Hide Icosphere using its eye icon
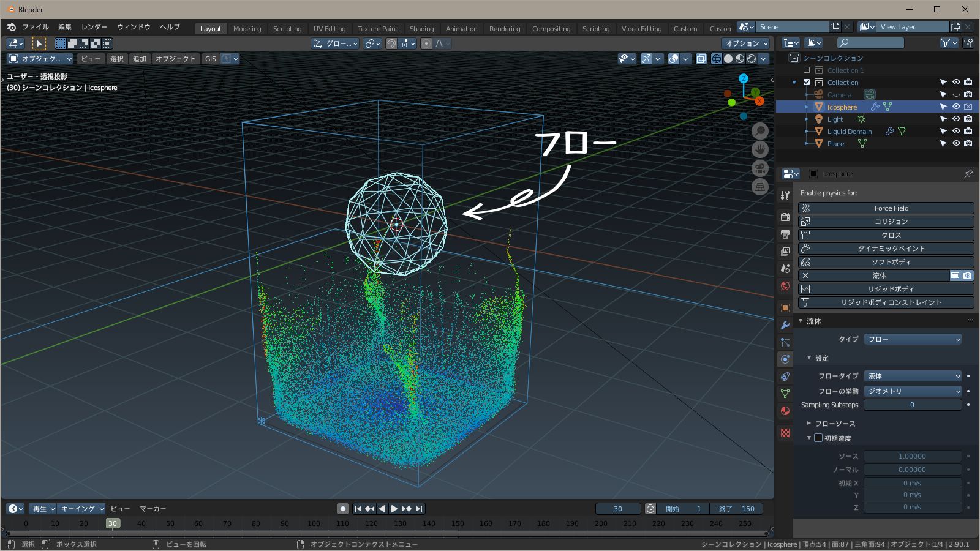This screenshot has width=980, height=551. (956, 107)
